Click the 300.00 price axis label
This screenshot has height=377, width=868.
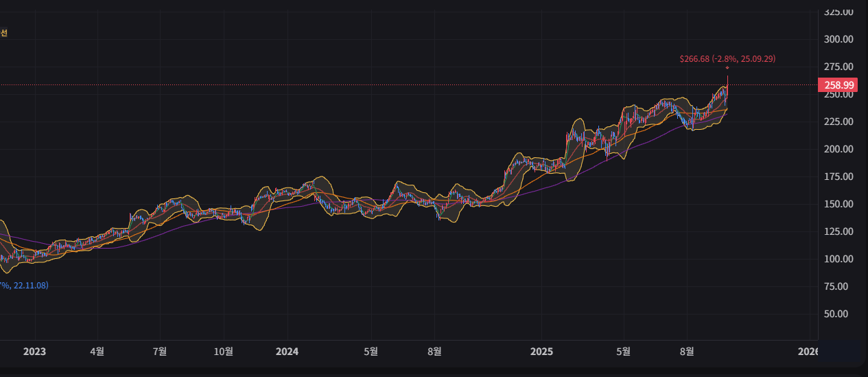838,39
